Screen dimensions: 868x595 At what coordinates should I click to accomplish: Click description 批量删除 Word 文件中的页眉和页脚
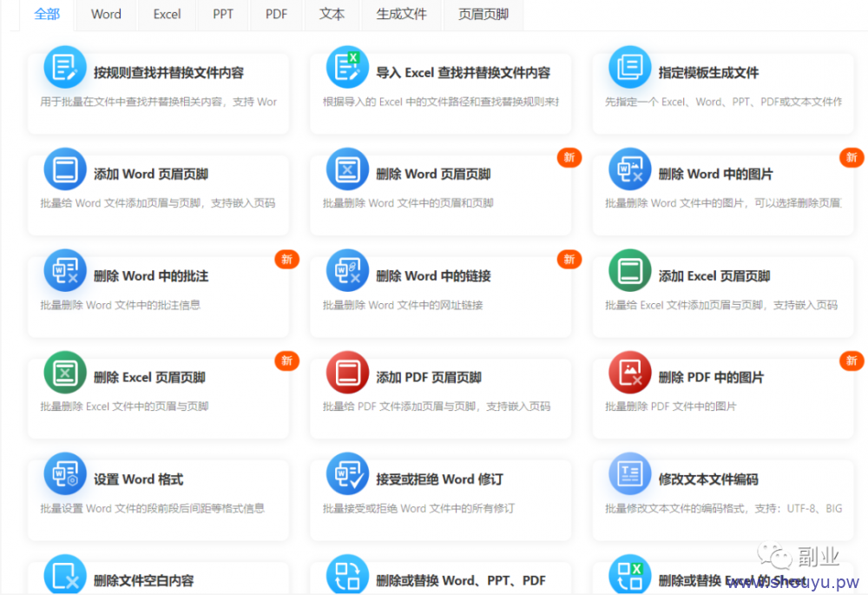coord(408,203)
